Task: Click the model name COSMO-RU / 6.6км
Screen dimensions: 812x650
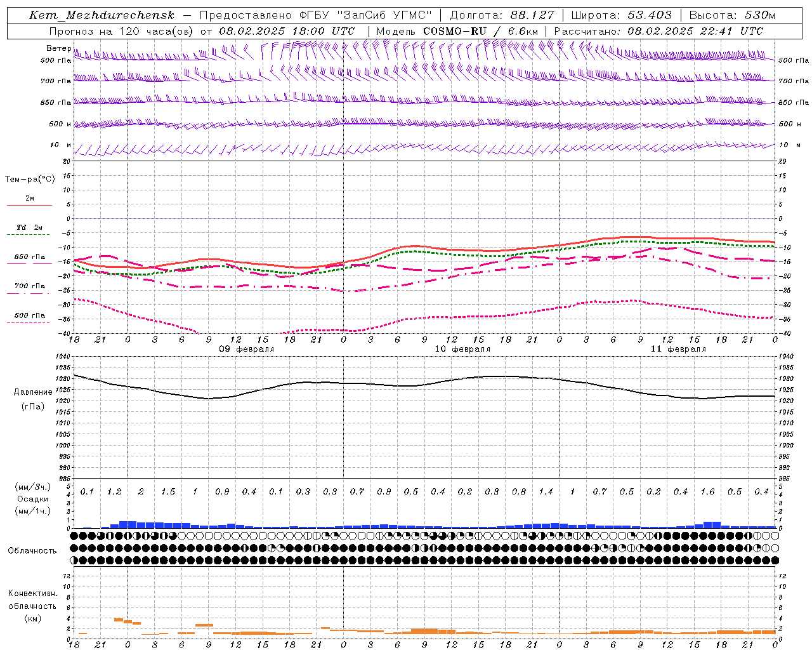Action: (x=480, y=31)
